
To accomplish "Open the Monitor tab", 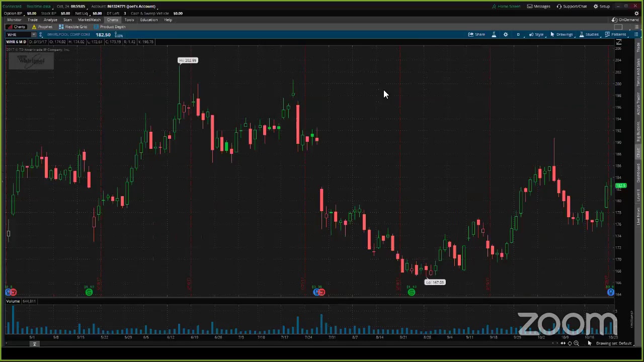I will coord(14,20).
